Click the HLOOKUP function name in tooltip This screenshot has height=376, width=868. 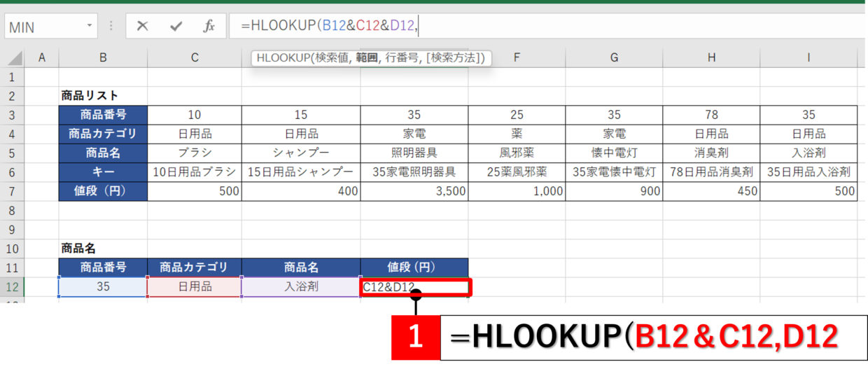click(x=280, y=58)
